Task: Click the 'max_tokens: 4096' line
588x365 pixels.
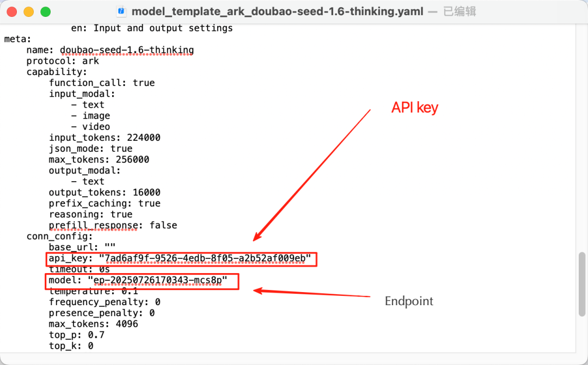Action: (94, 324)
